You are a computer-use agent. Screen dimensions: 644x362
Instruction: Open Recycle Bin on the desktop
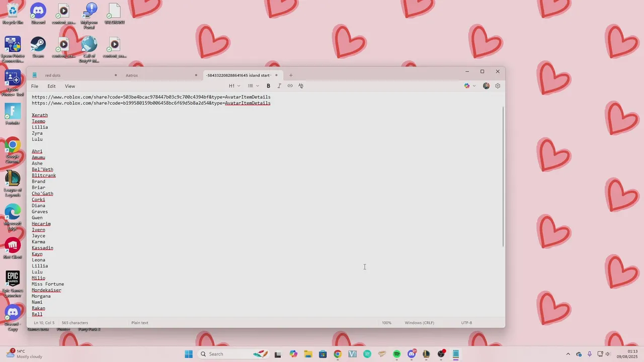(13, 14)
